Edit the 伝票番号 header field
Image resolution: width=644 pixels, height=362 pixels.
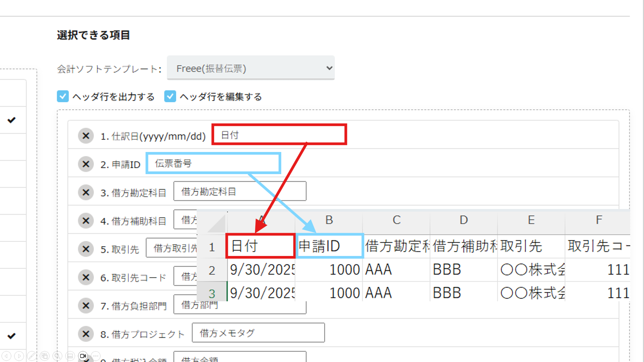point(213,163)
